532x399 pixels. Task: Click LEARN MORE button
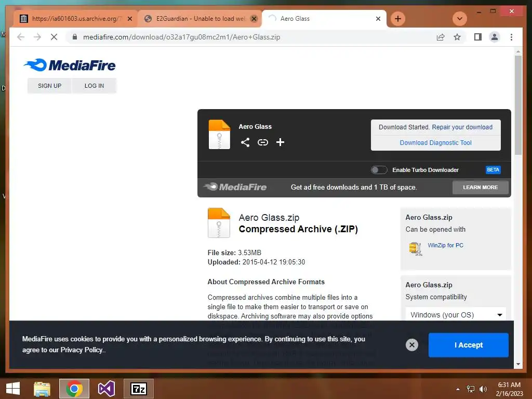(481, 187)
